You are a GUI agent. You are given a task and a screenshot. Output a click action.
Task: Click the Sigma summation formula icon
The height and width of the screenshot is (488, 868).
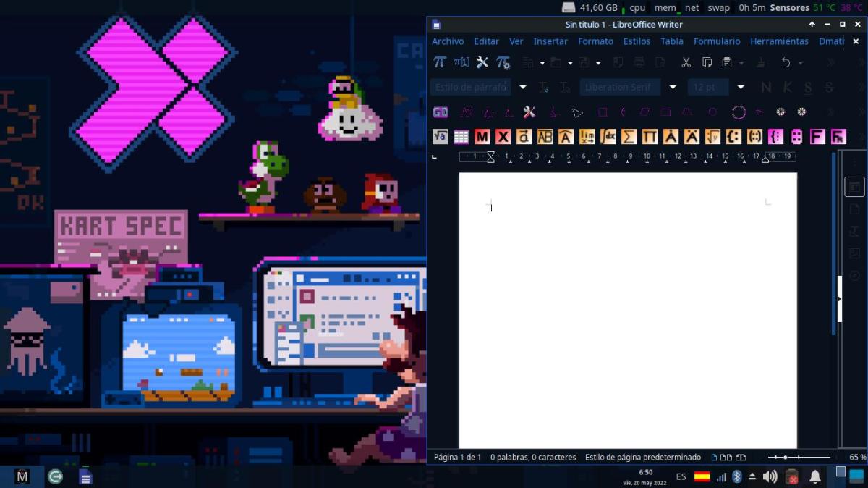(629, 137)
